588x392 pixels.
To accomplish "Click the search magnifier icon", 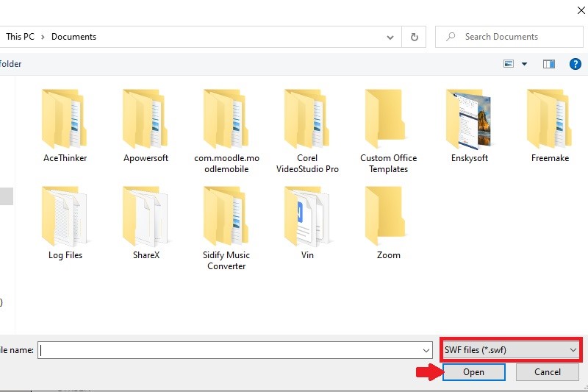I will pos(451,37).
